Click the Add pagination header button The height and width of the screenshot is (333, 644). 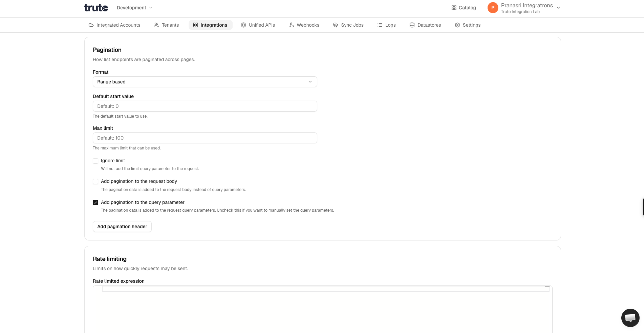tap(122, 227)
